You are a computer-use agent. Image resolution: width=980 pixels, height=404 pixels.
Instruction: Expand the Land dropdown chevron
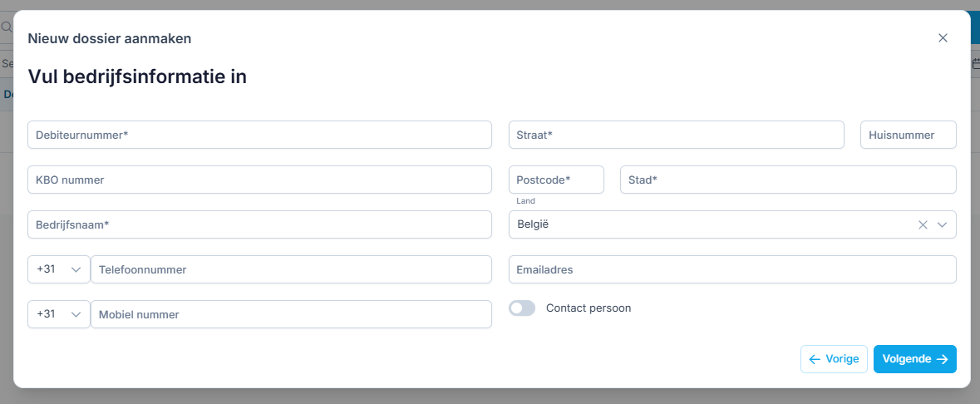click(943, 224)
